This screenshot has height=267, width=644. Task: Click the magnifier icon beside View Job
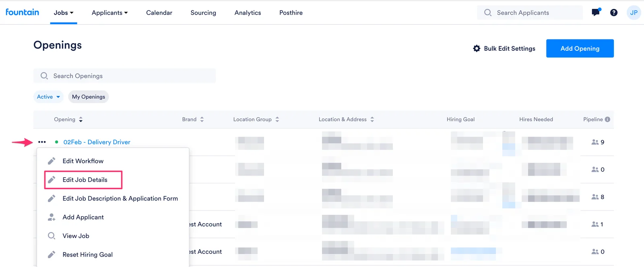(52, 236)
